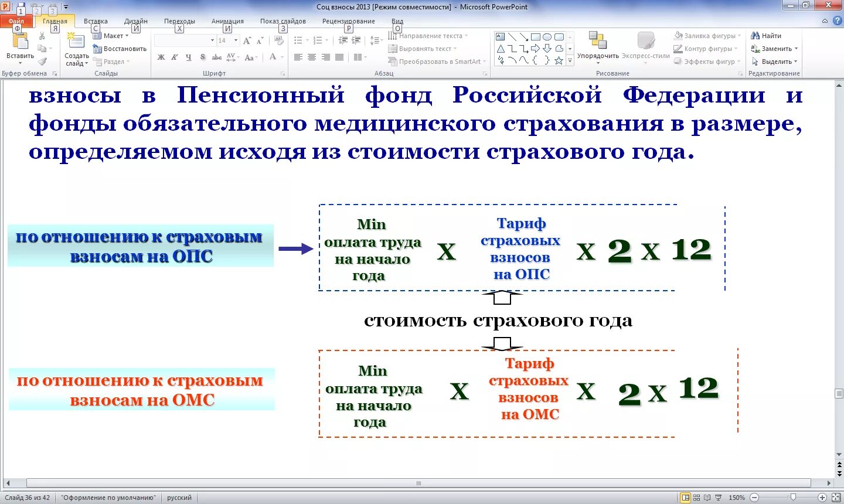The image size is (844, 504).
Task: Decrease font size with the small A icon
Action: (x=260, y=40)
